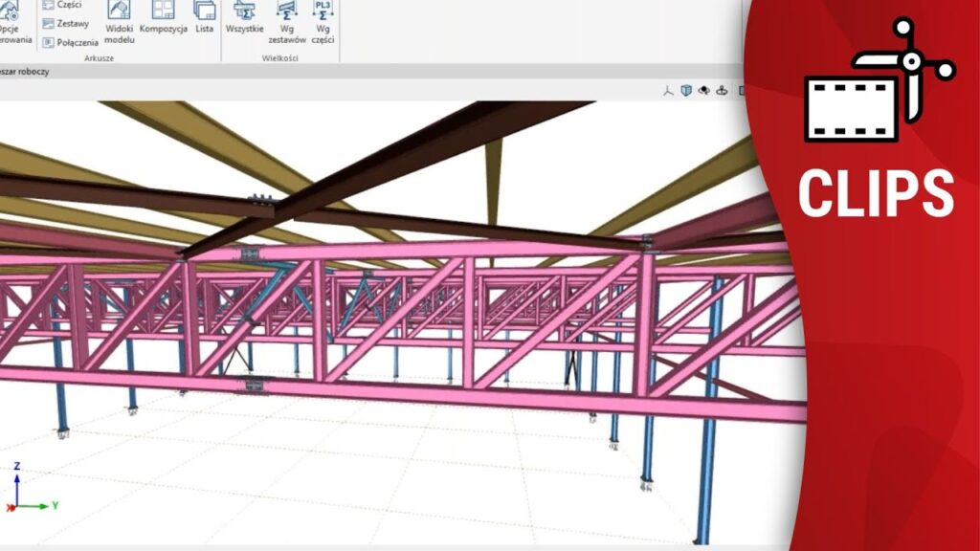Screen dimensions: 980x551
Task: Click Wg zestawów quantities icon
Action: 286,21
